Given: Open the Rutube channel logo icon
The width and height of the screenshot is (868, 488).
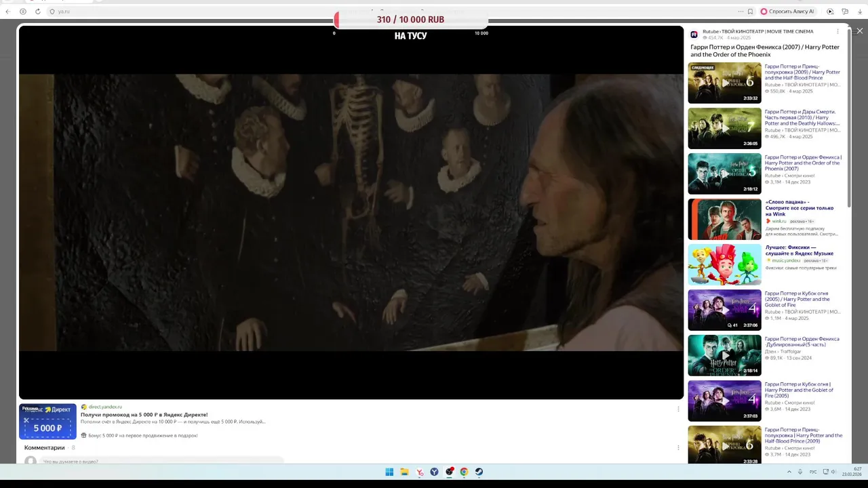Looking at the screenshot, I should (x=694, y=35).
